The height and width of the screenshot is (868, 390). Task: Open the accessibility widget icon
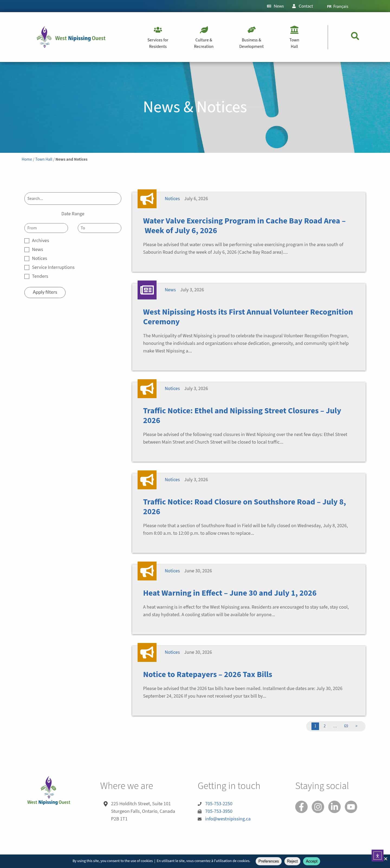tap(377, 855)
